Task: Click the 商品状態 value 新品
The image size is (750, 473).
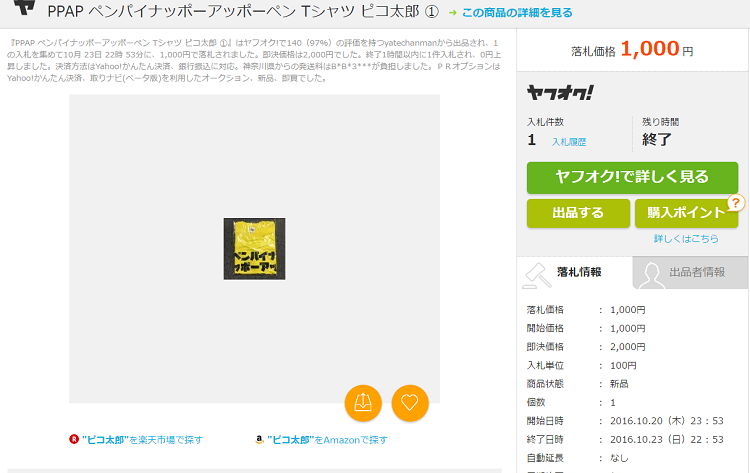Action: pyautogui.click(x=619, y=384)
